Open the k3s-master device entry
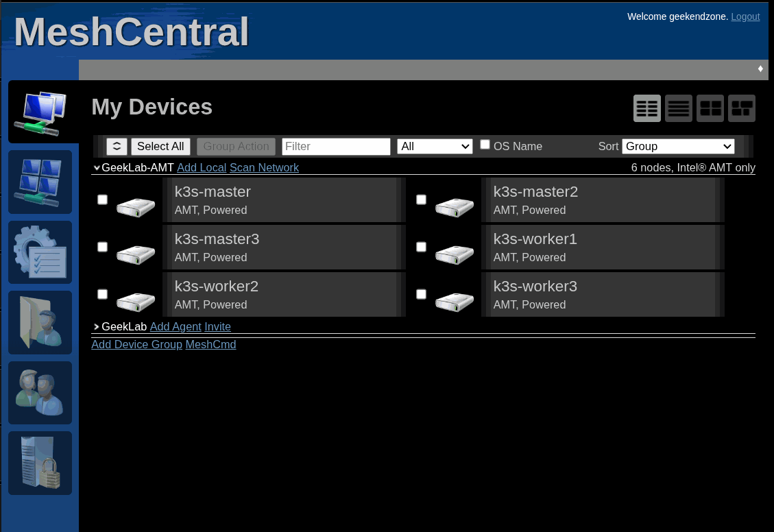 [284, 200]
